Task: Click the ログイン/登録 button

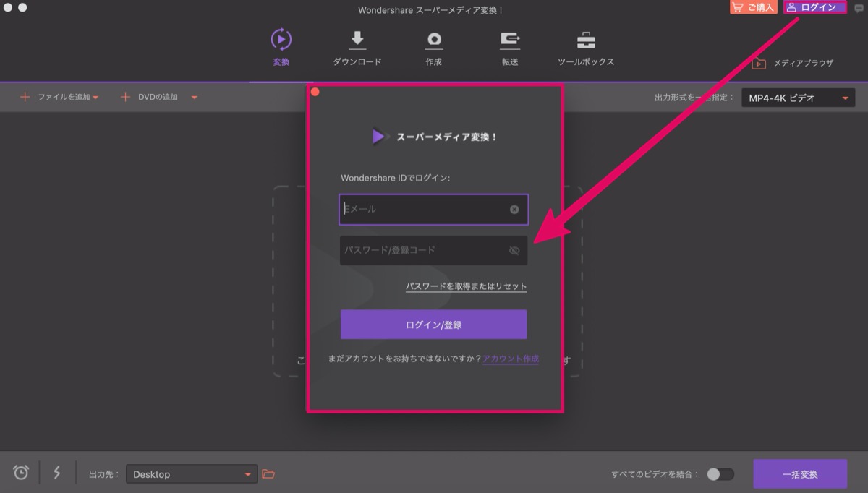Action: click(433, 325)
